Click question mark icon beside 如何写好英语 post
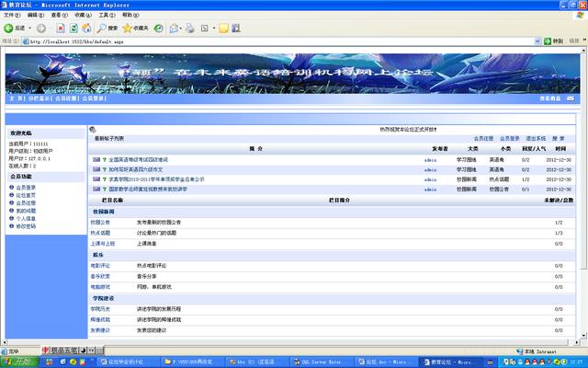Screen dimensions: 588x368 tap(105, 169)
